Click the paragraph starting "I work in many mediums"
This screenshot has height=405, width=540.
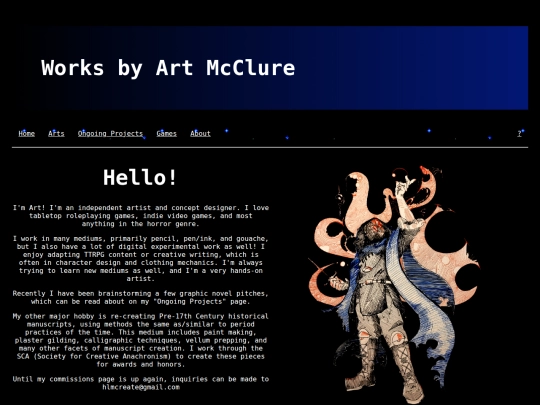coord(141,259)
